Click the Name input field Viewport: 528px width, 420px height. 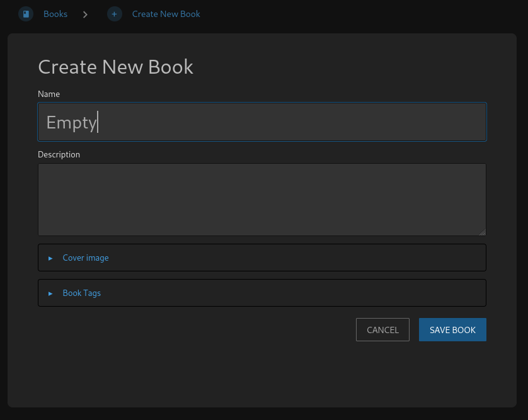[x=262, y=122]
